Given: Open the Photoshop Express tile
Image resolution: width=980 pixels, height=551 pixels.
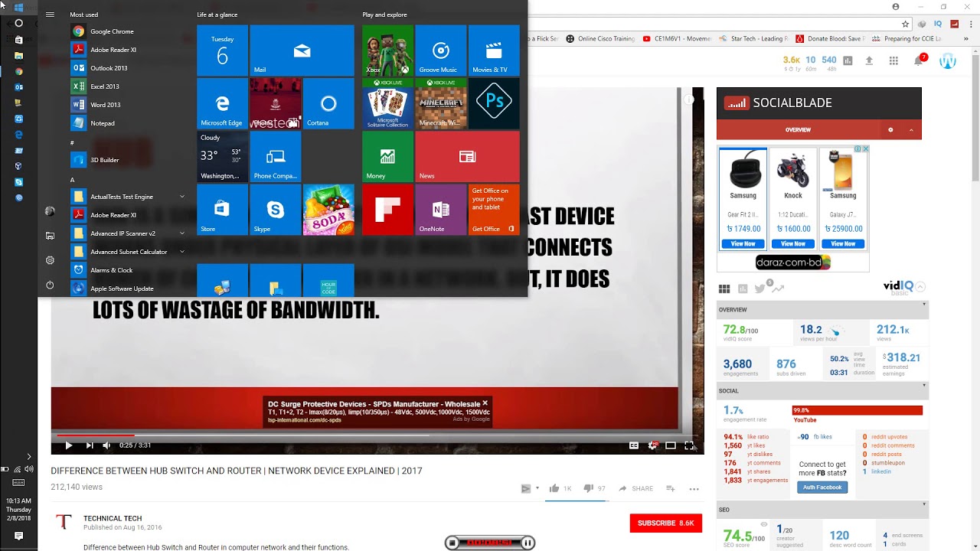Looking at the screenshot, I should [x=494, y=103].
